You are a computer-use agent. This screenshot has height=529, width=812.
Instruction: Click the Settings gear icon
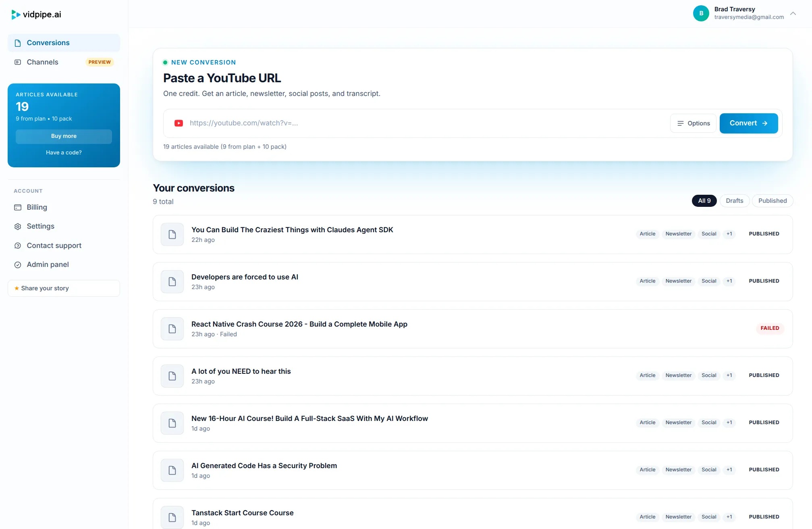[18, 227]
